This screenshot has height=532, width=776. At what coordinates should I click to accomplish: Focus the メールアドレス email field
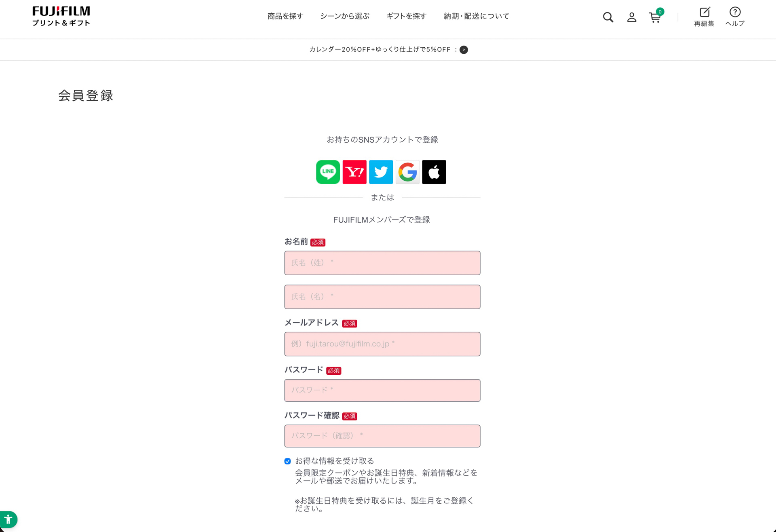pos(382,344)
